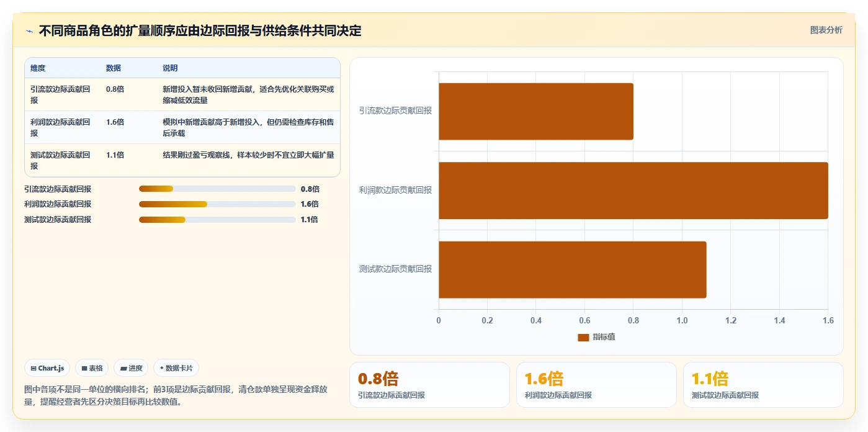This screenshot has width=868, height=432.
Task: Click table cell 引流款边际贡献回报
Action: [60, 94]
